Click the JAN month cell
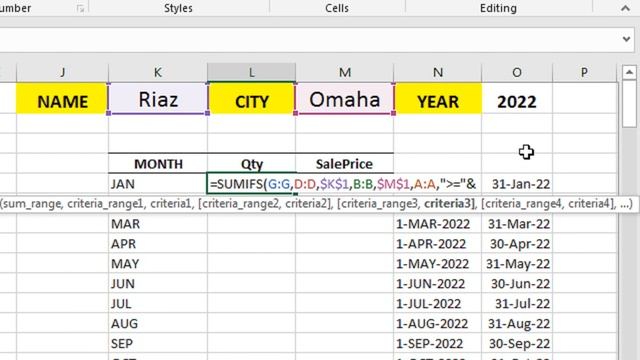The width and height of the screenshot is (640, 360). pyautogui.click(x=158, y=184)
